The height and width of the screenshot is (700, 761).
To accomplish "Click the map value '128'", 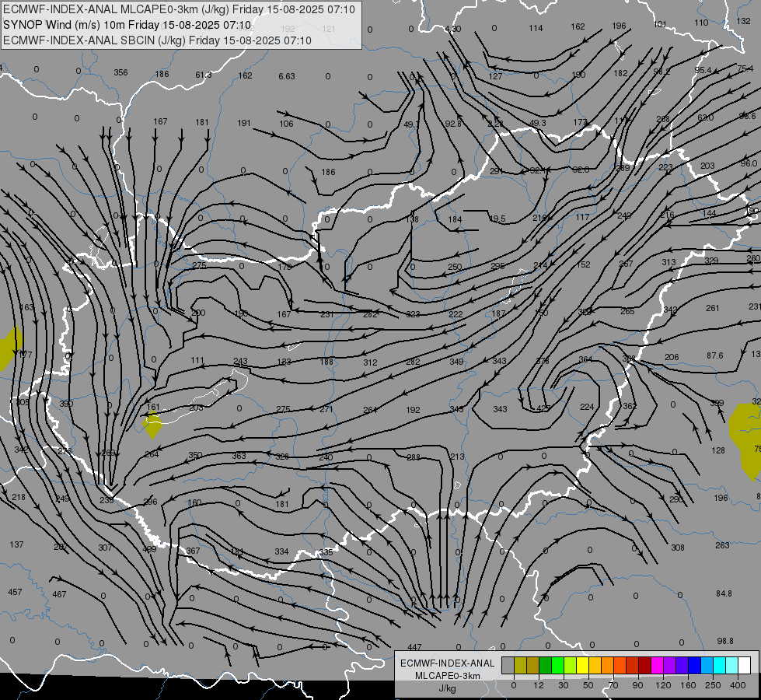I will click(x=718, y=450).
